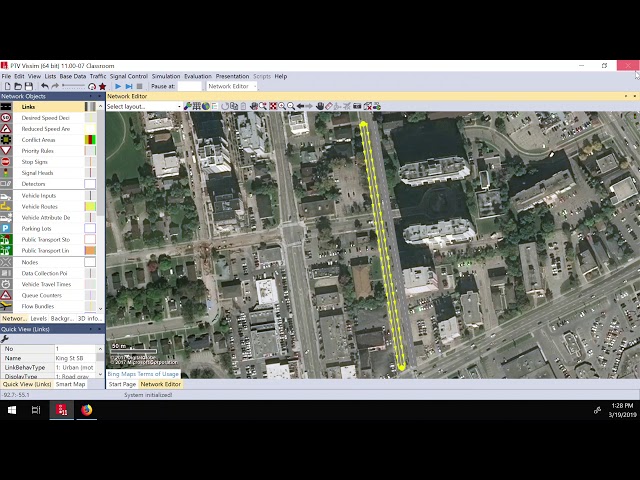The width and height of the screenshot is (640, 480).
Task: Open Vehicle Routes yellow color swatch
Action: [90, 207]
